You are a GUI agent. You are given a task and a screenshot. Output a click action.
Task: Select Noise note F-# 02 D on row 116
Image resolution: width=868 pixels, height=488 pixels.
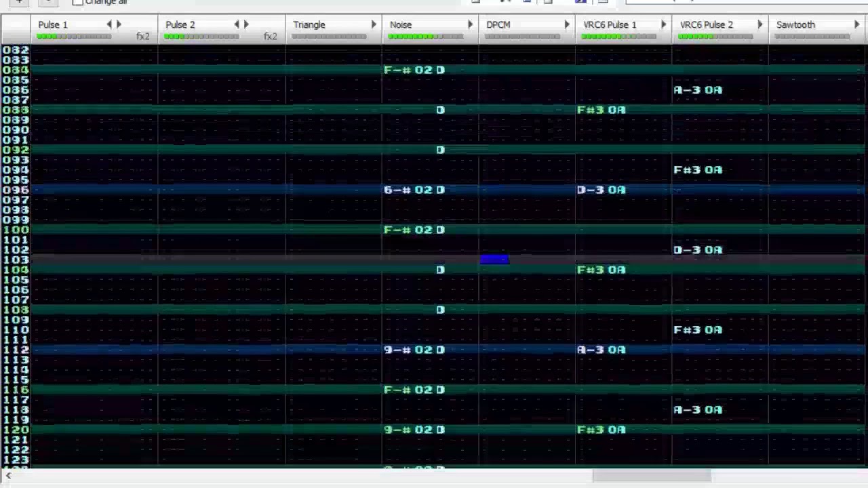coord(414,390)
